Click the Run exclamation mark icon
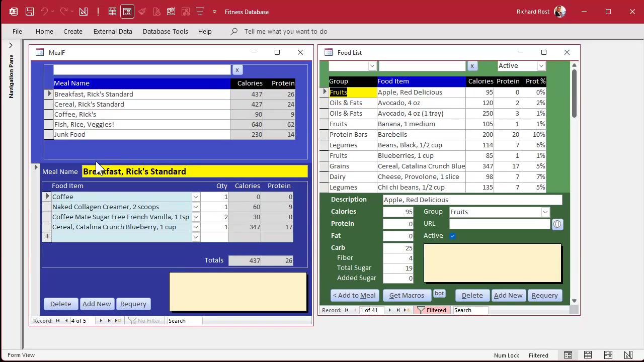This screenshot has height=362, width=644. (x=98, y=12)
